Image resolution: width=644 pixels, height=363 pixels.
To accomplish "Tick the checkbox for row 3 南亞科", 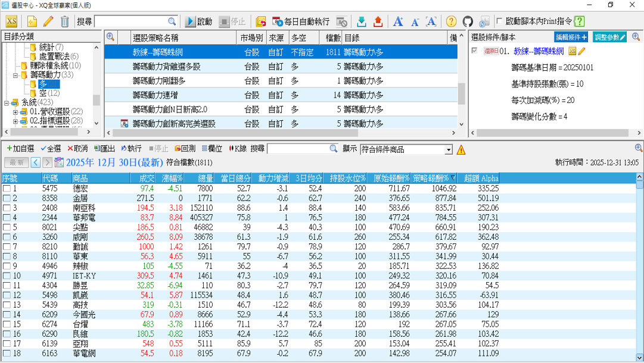I will click(x=6, y=208).
